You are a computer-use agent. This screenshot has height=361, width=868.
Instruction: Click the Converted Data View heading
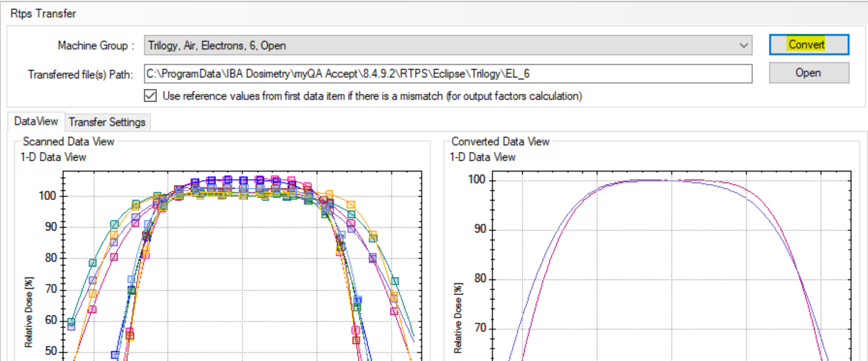[x=500, y=142]
